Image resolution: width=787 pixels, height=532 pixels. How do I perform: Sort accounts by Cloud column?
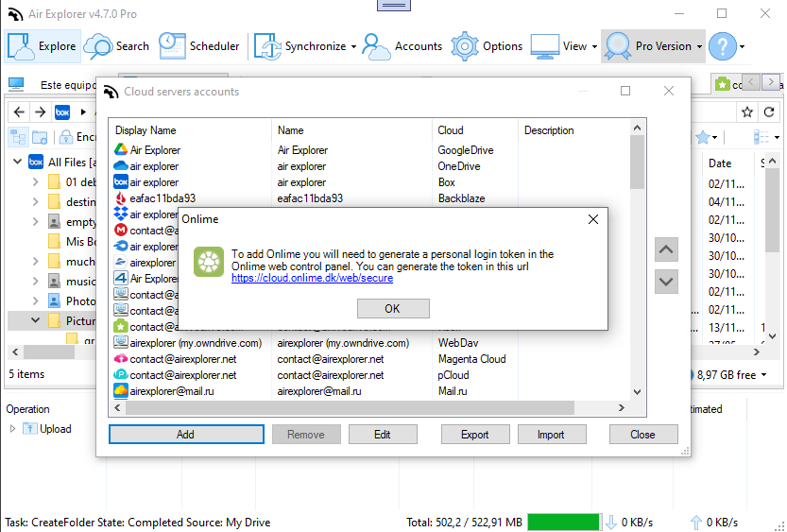451,130
